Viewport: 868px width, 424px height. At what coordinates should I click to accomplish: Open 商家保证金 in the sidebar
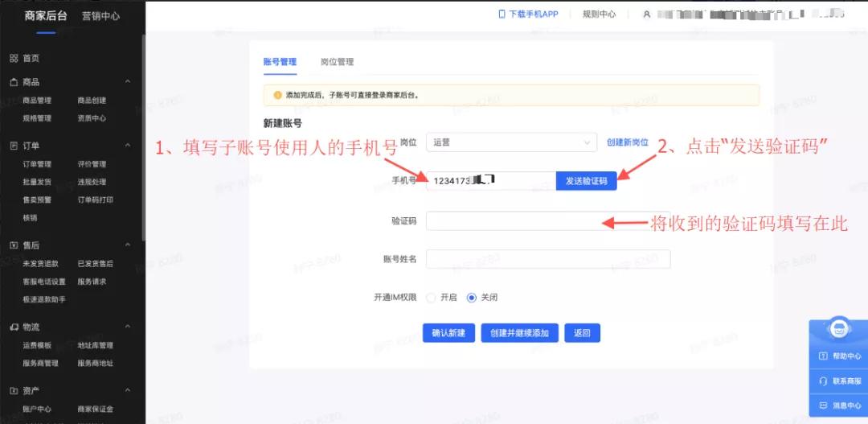coord(95,409)
